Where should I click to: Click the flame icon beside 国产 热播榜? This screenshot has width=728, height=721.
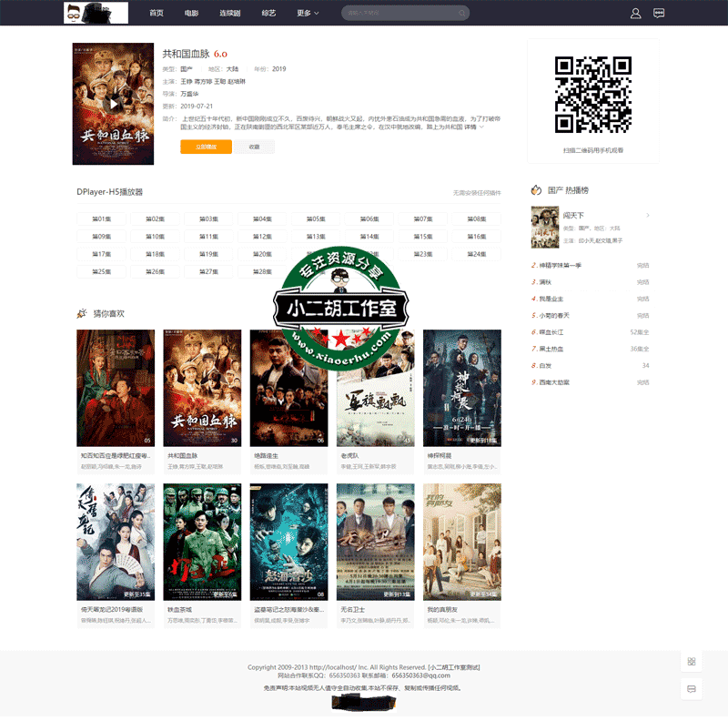click(x=536, y=191)
